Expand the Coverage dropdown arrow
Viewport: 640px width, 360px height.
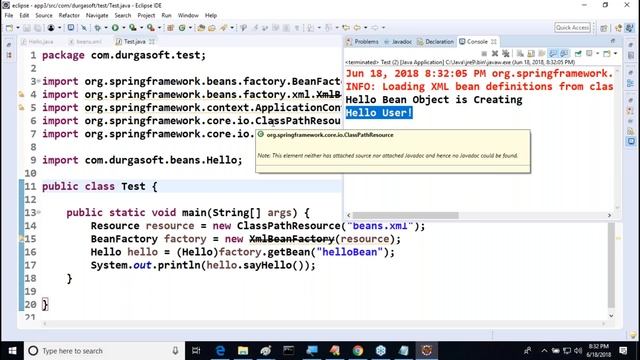pyautogui.click(x=141, y=28)
